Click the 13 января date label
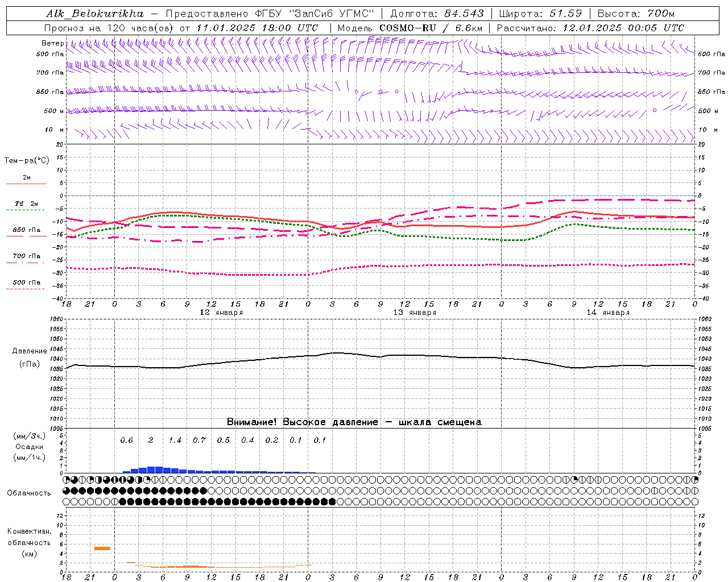728x582 pixels. [415, 313]
